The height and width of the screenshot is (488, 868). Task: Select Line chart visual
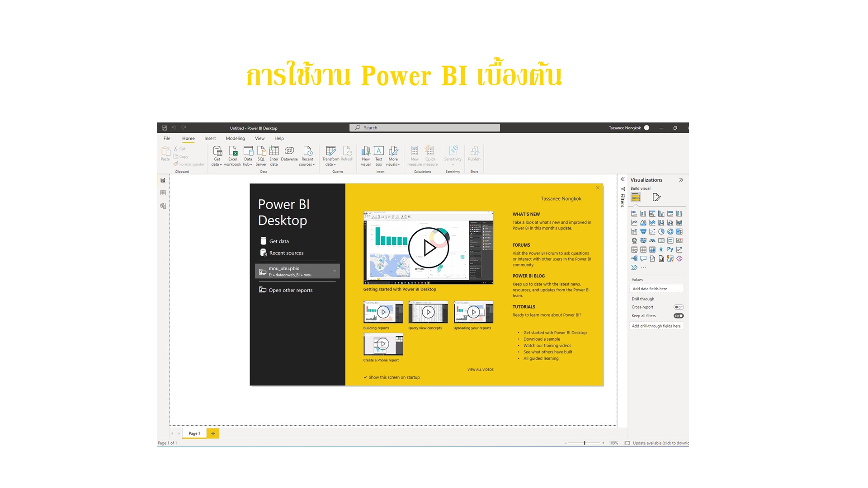(x=634, y=223)
